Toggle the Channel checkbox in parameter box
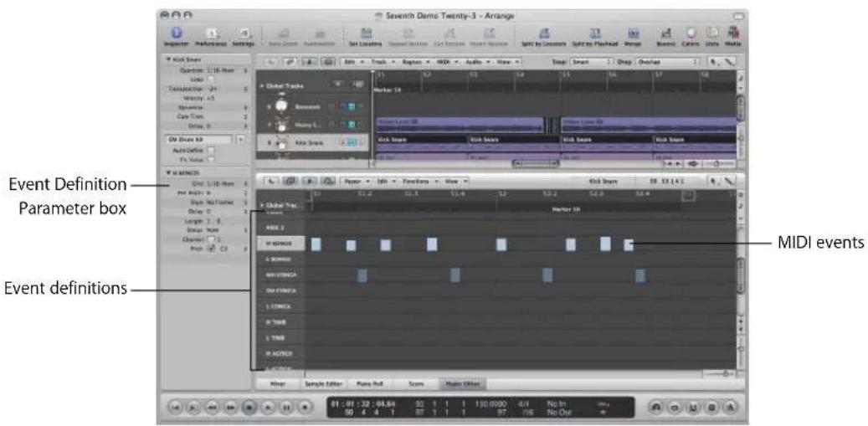868x426 pixels. click(210, 239)
